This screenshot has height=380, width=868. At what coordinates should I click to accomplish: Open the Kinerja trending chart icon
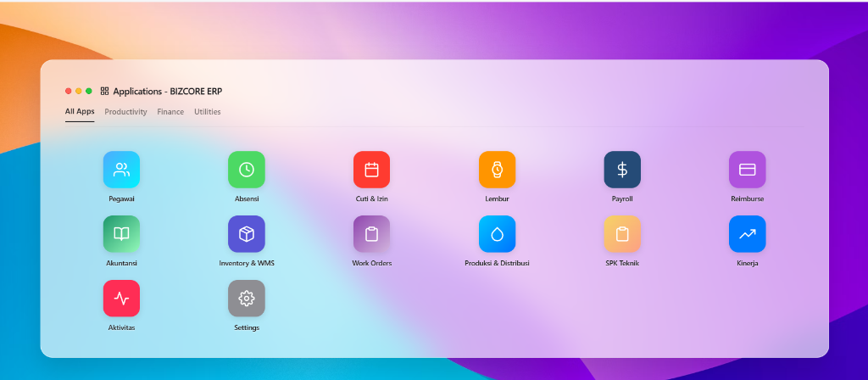pos(748,234)
